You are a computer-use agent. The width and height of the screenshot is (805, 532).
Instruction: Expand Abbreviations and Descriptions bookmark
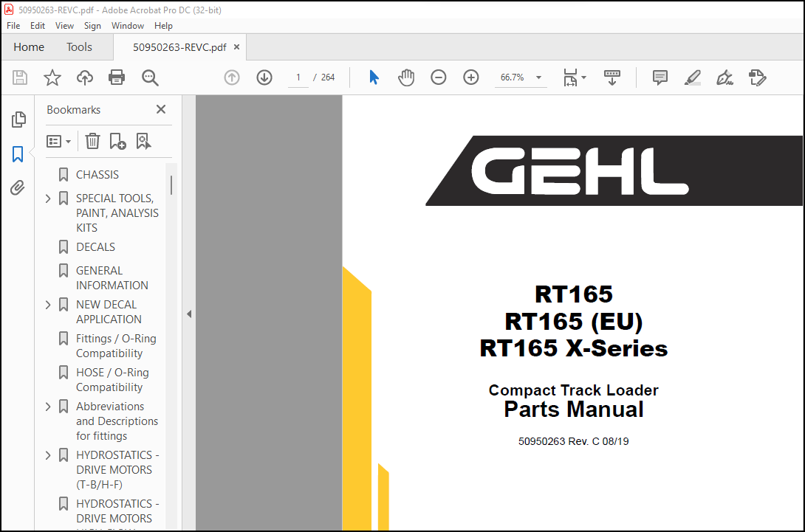click(x=48, y=407)
